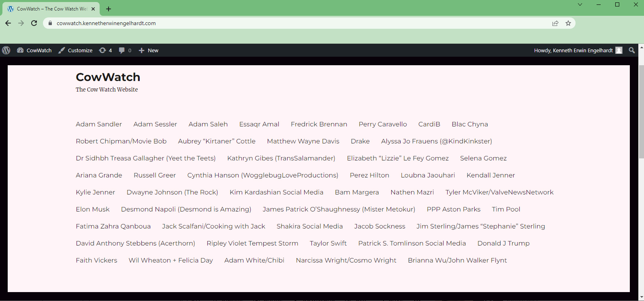Open comments bubble showing 0
The width and height of the screenshot is (644, 301).
[125, 50]
